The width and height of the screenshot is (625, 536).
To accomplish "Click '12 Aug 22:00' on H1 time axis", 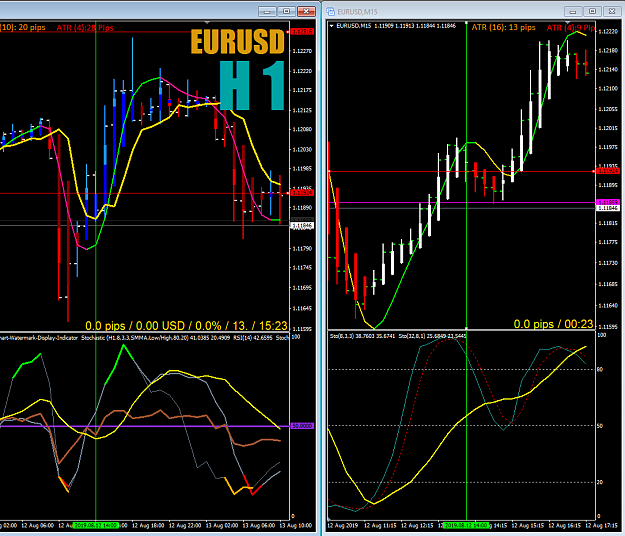I will [185, 526].
